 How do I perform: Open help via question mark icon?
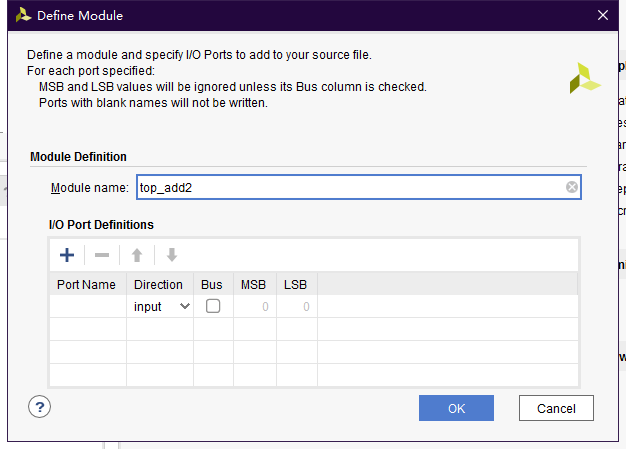(x=40, y=407)
